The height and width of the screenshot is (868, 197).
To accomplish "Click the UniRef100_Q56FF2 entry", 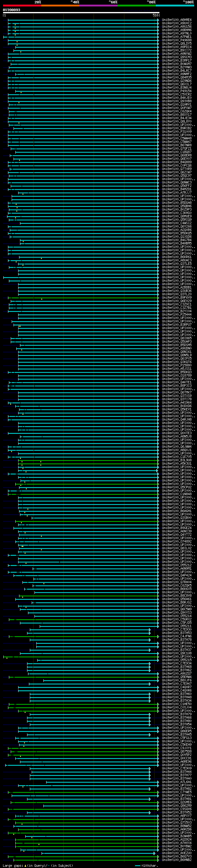I will click(x=177, y=186).
